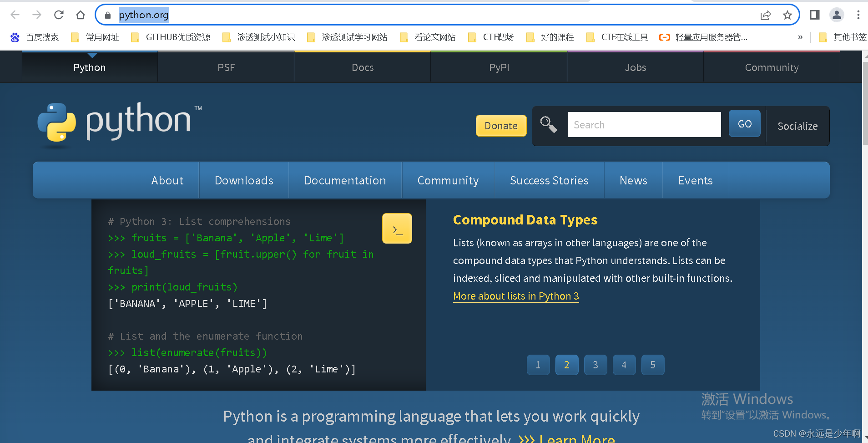Screen dimensions: 868x443
Task: Click the Learn More link
Action: (567, 438)
